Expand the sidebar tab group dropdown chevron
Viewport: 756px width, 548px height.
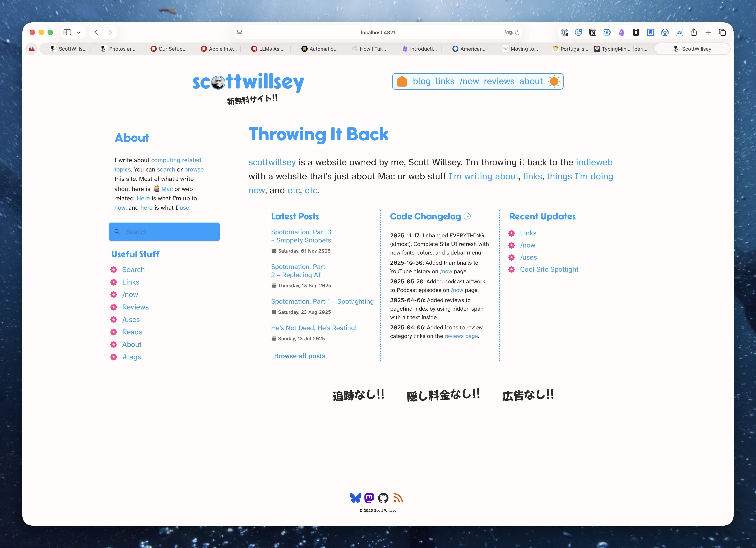[79, 32]
